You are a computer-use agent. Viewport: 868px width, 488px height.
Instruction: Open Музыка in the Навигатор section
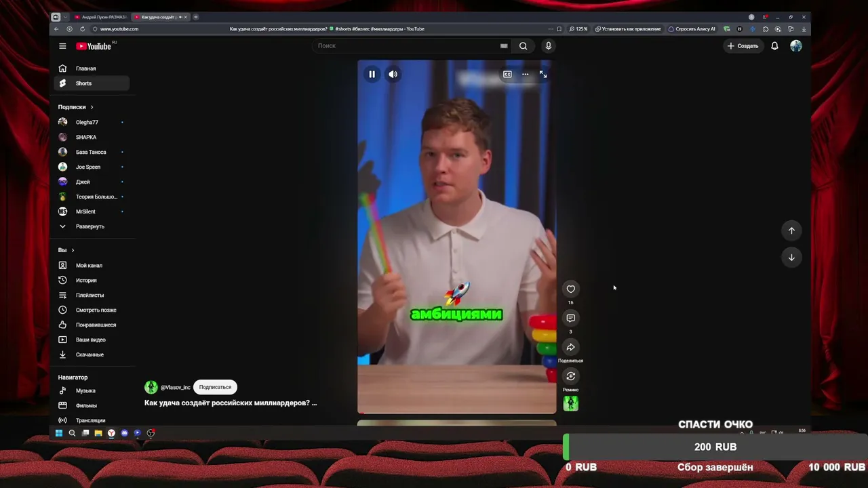point(92,391)
